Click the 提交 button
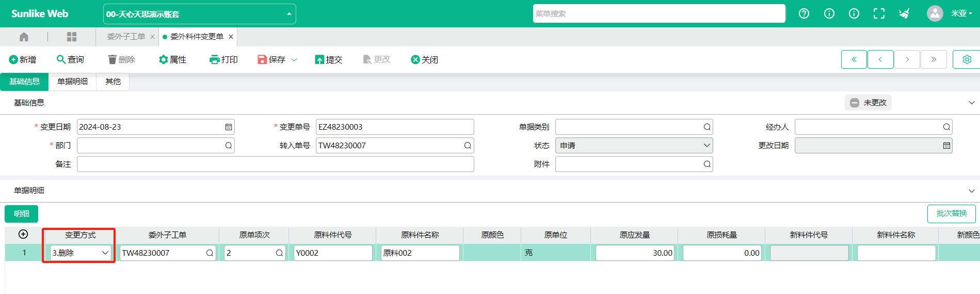Screen dimensions: 980x294 (x=329, y=60)
